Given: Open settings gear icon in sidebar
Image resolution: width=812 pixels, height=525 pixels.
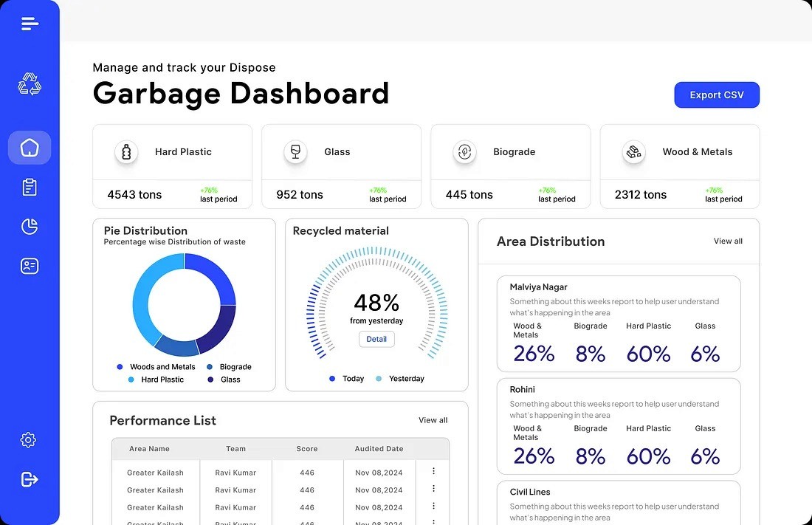Looking at the screenshot, I should (29, 440).
